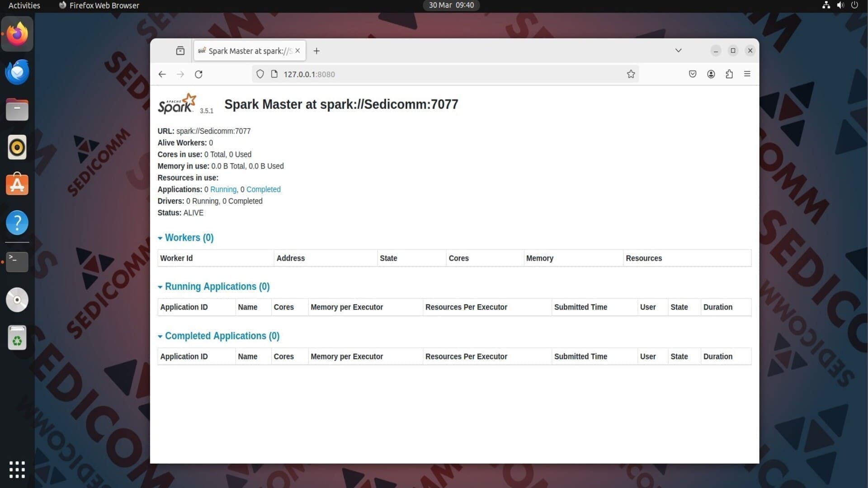Open recent browsing (Firefox View) icon
Image resolution: width=868 pixels, height=488 pixels.
[x=180, y=51]
